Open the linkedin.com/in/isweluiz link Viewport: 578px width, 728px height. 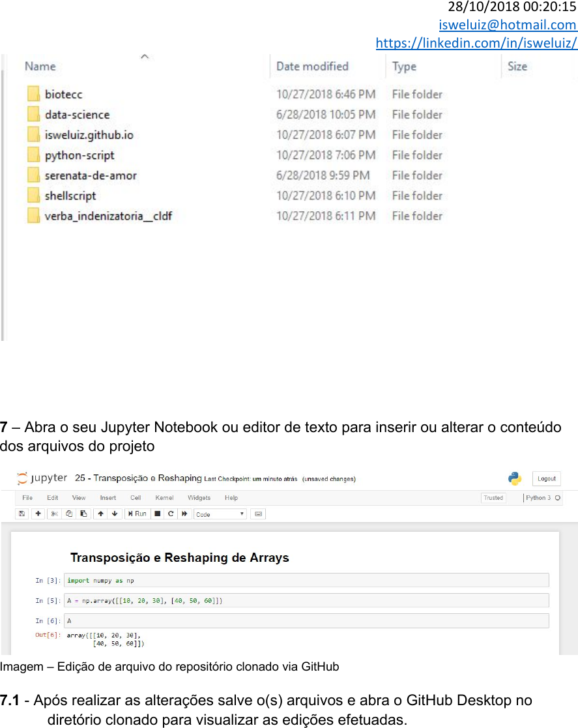[x=476, y=43]
